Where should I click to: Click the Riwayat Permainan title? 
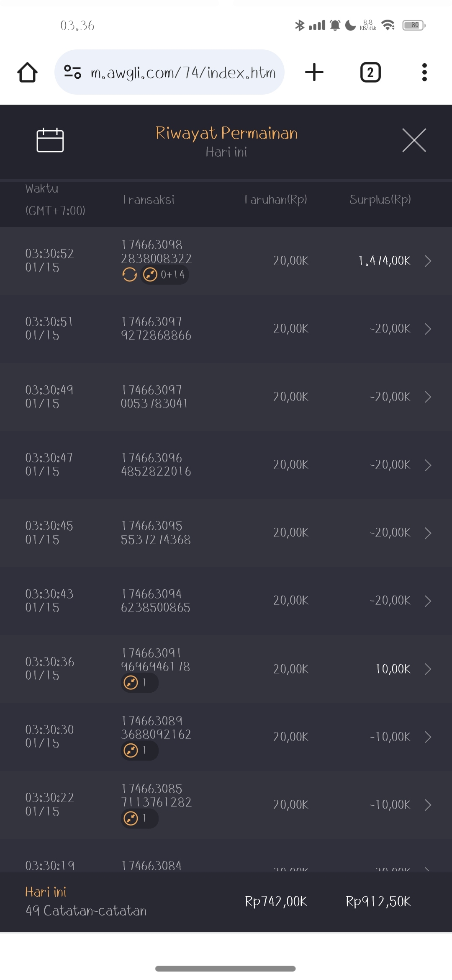point(226,133)
